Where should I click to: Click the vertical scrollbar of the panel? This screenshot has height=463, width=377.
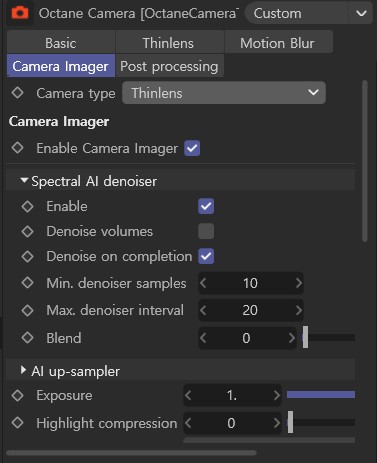pyautogui.click(x=365, y=161)
